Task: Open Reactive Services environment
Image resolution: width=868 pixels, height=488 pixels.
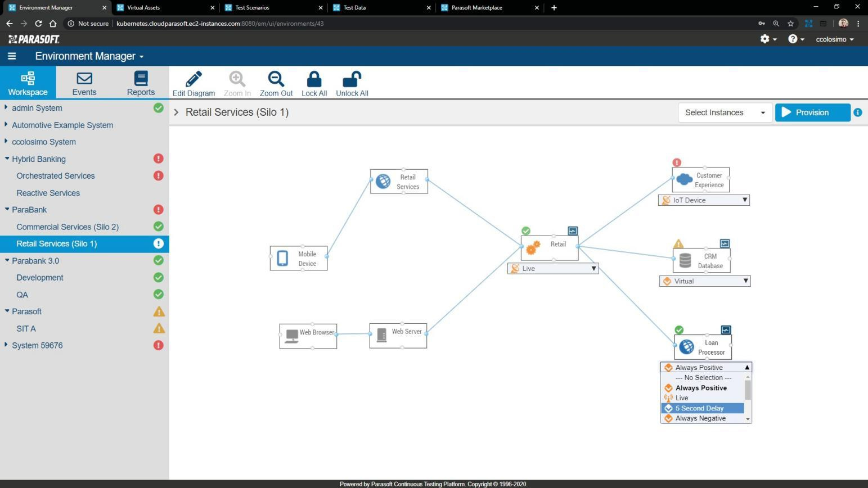Action: pos(48,193)
